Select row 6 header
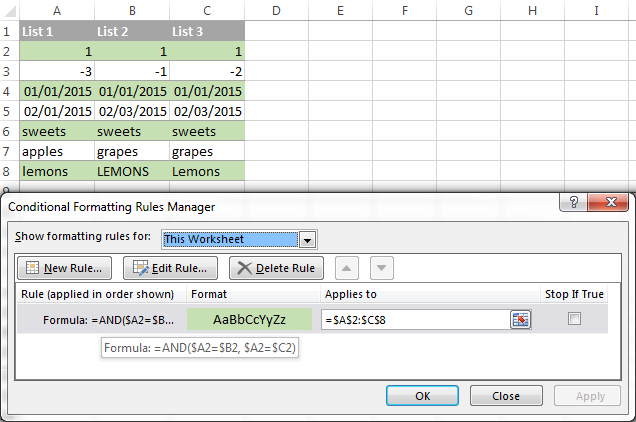Viewport: 636px width, 422px height. [9, 131]
